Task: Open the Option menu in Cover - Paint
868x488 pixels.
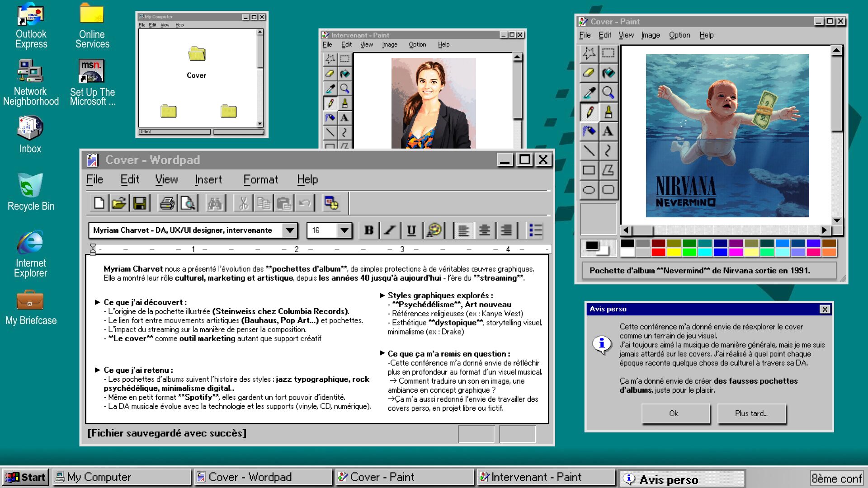Action: [x=679, y=35]
